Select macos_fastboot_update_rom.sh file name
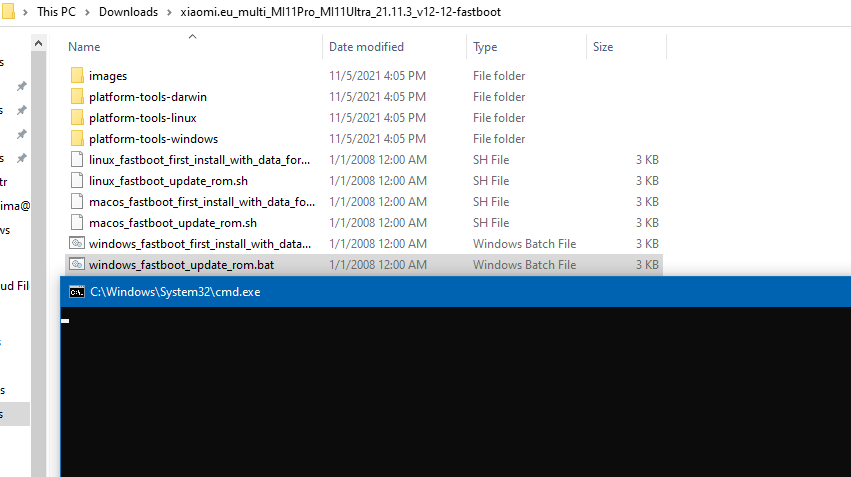This screenshot has height=477, width=851. coord(173,223)
